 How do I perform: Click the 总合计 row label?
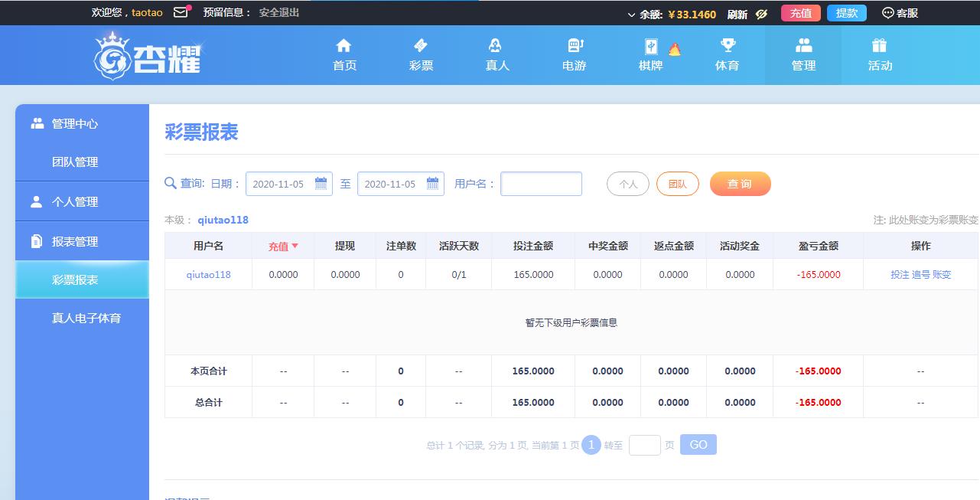(209, 402)
